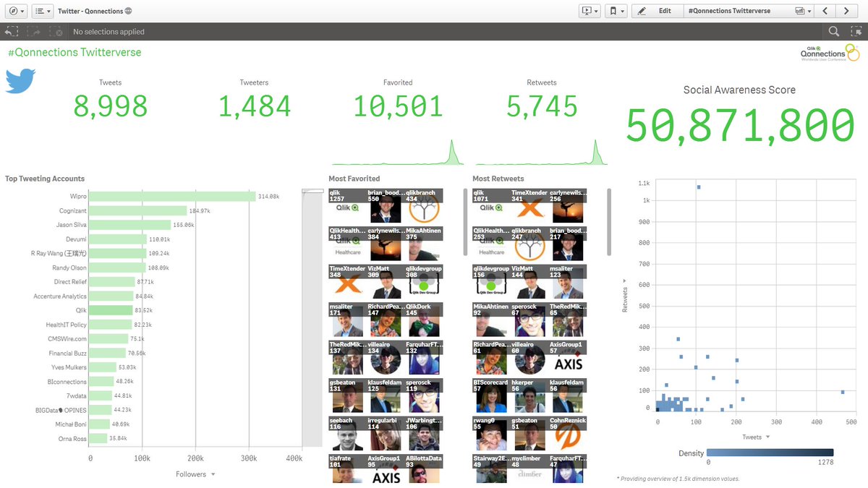This screenshot has width=868, height=488.
Task: Open the search magnifier in selections bar
Action: [833, 32]
